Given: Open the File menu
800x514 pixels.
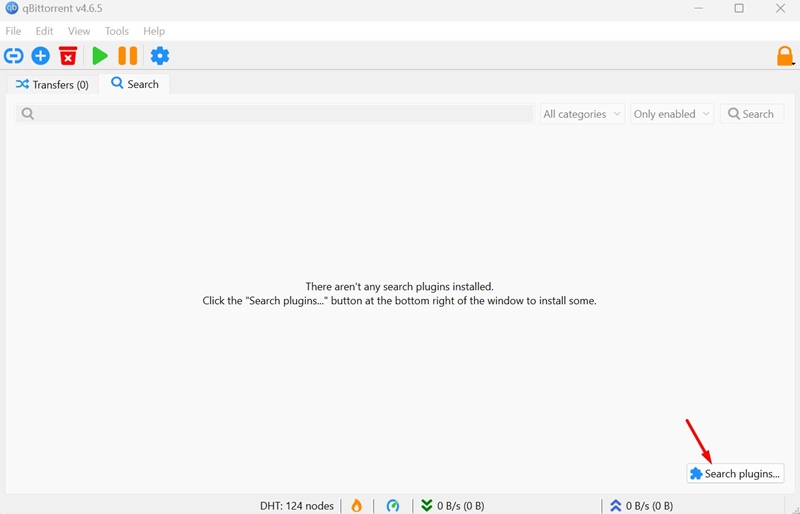Looking at the screenshot, I should point(13,31).
